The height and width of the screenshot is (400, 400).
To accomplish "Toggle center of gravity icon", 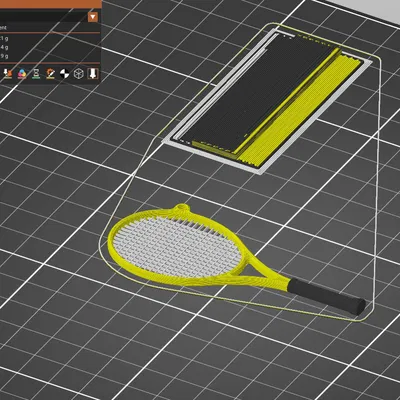I will [x=64, y=74].
